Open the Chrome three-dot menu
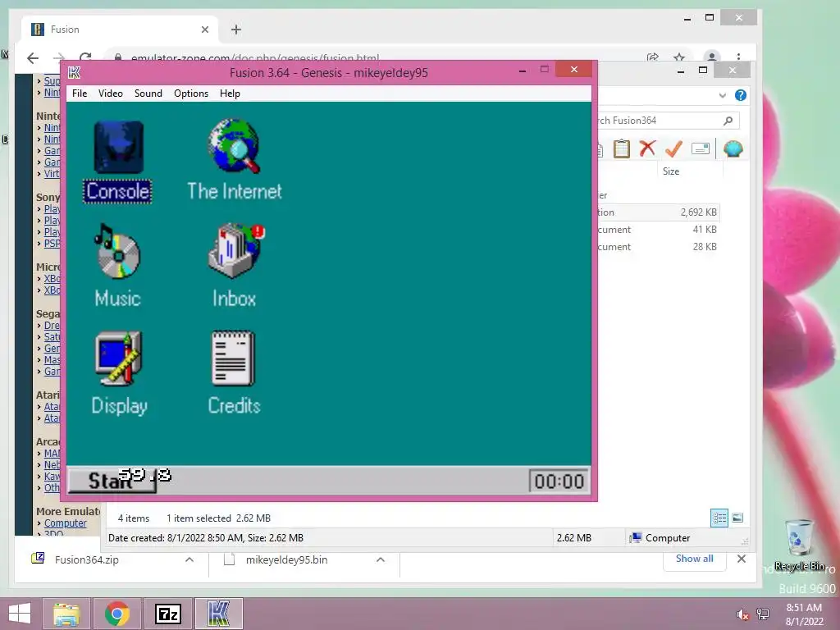This screenshot has height=630, width=840. (x=738, y=57)
